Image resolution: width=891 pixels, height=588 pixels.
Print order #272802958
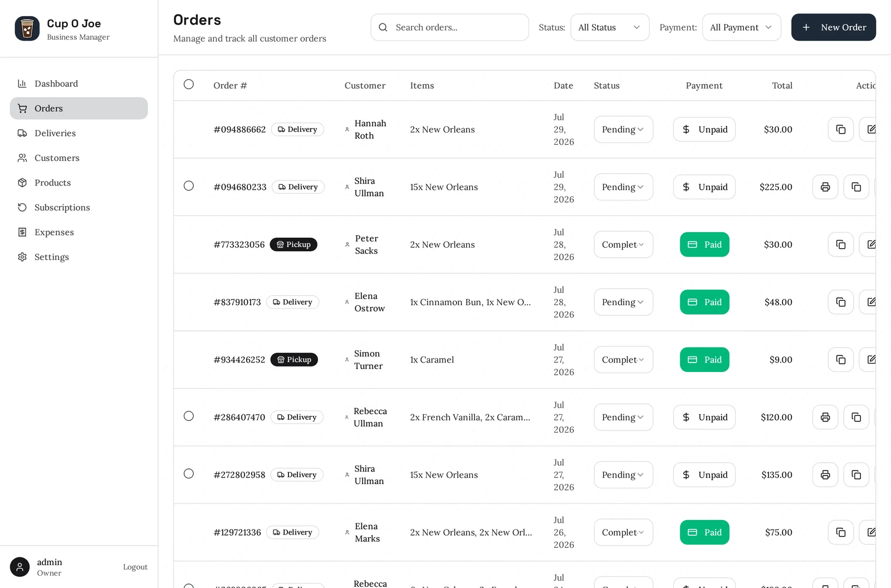tap(825, 475)
